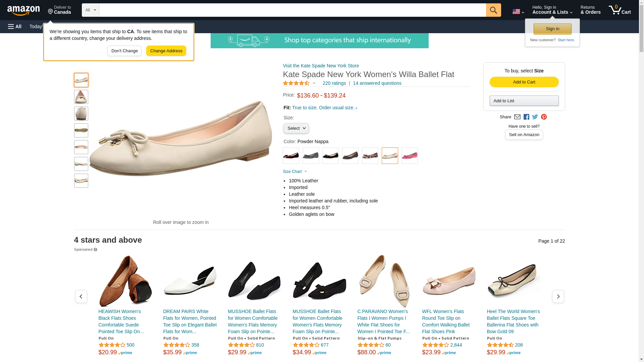Advance carousel with next arrow
644x362 pixels.
[x=558, y=296]
